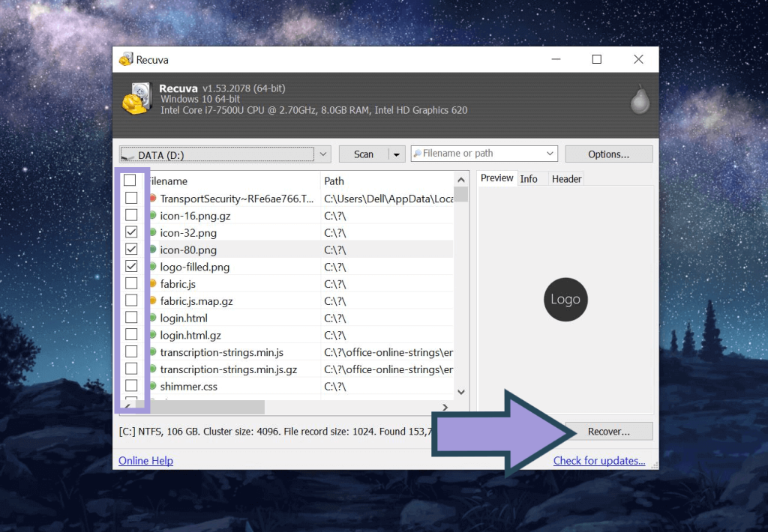This screenshot has width=768, height=532.
Task: Uncheck icon-32.png for recovery
Action: (133, 232)
